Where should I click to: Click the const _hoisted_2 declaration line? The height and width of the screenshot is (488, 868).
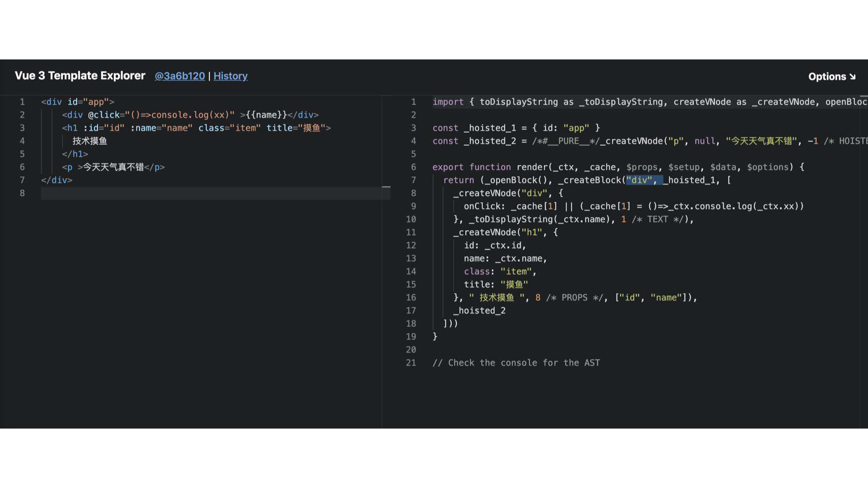click(650, 141)
